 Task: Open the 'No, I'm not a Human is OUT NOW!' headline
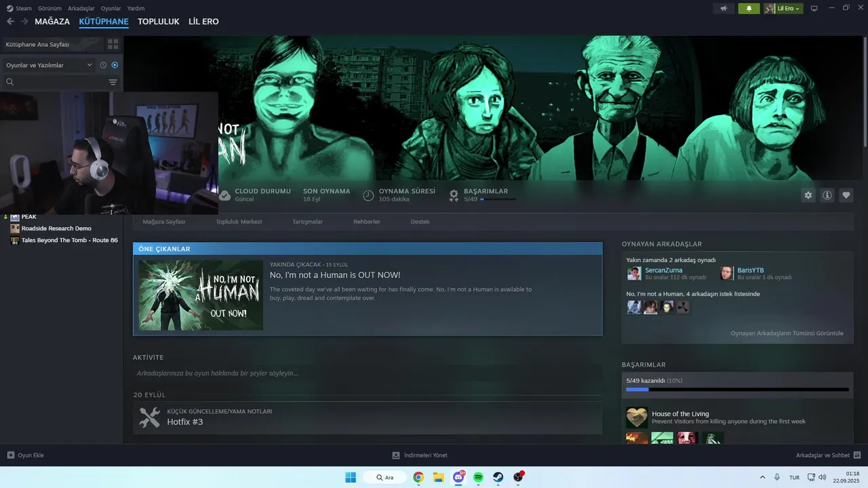tap(335, 275)
